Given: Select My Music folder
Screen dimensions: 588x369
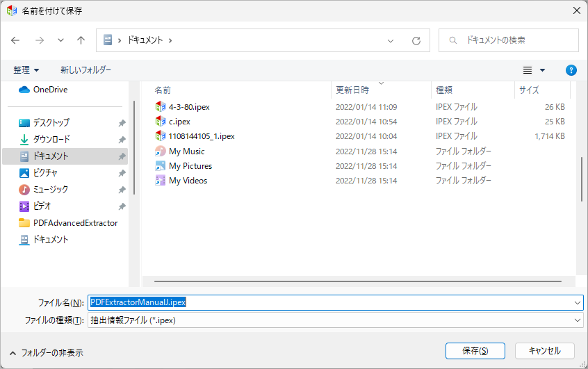Looking at the screenshot, I should click(187, 151).
